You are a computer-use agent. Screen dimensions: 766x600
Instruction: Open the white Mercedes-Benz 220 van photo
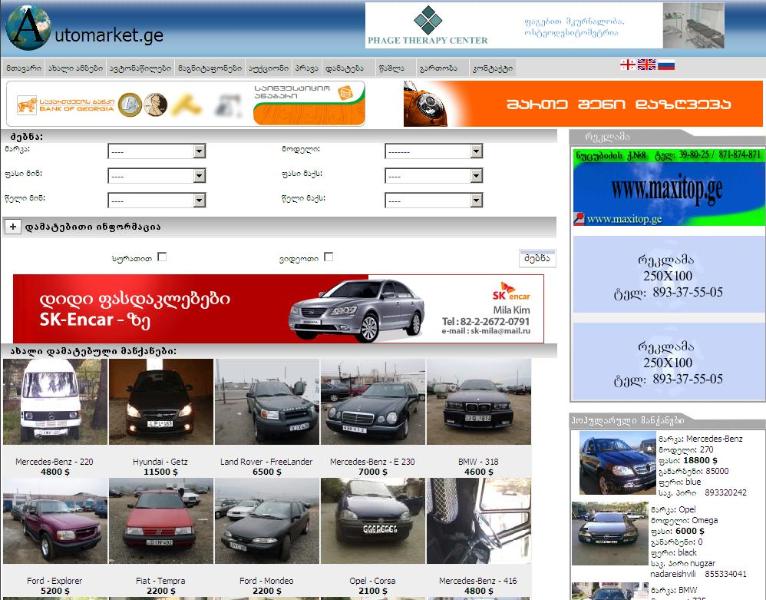(x=55, y=402)
